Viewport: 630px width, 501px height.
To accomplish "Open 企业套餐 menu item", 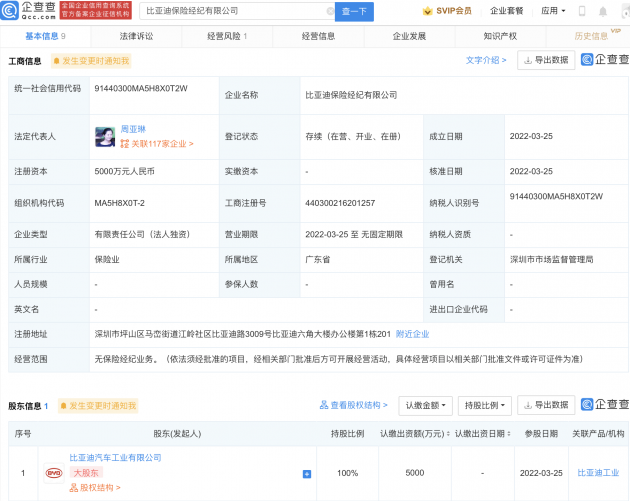I will point(507,11).
